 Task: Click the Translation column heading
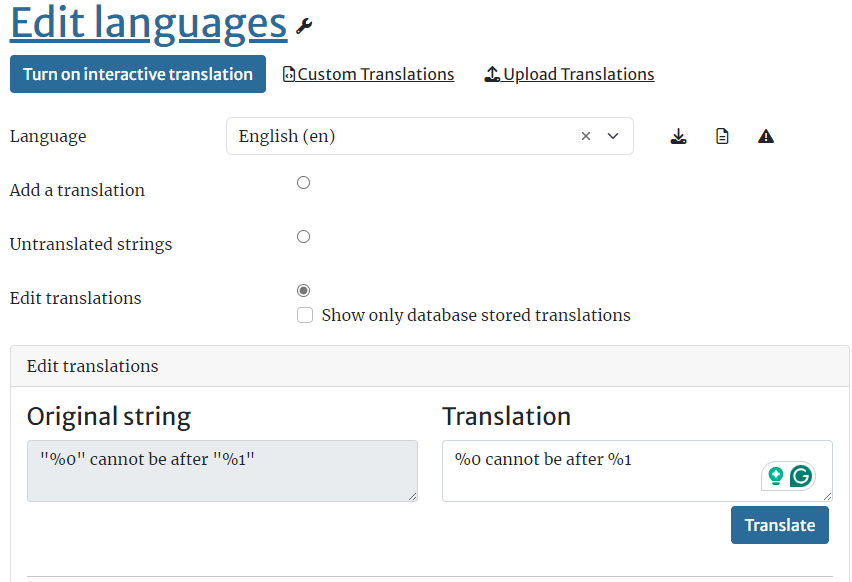(506, 417)
